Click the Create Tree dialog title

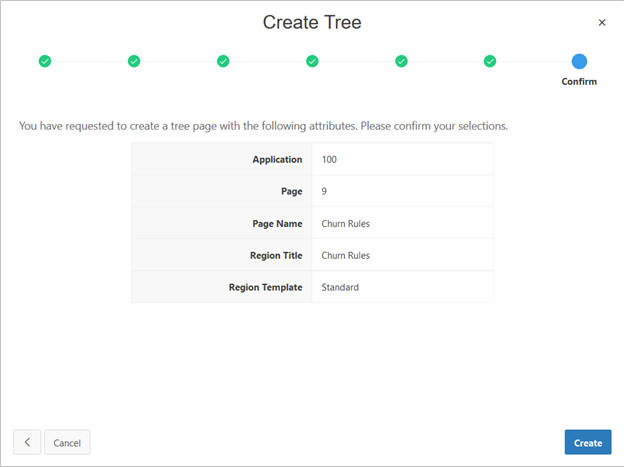pos(312,22)
